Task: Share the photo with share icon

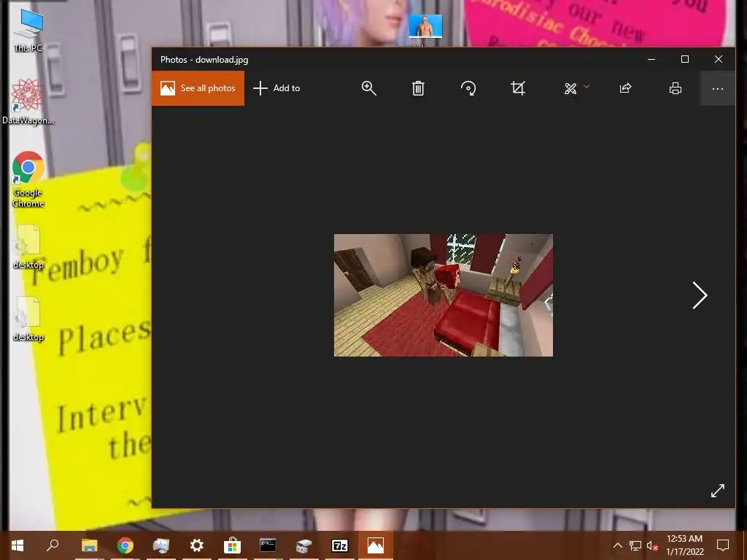Action: tap(625, 88)
